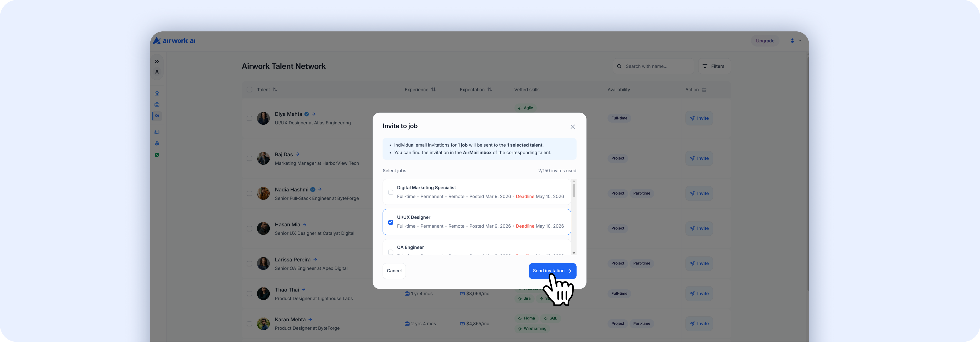Click Diya Mehta's avatar photo

pos(263,118)
